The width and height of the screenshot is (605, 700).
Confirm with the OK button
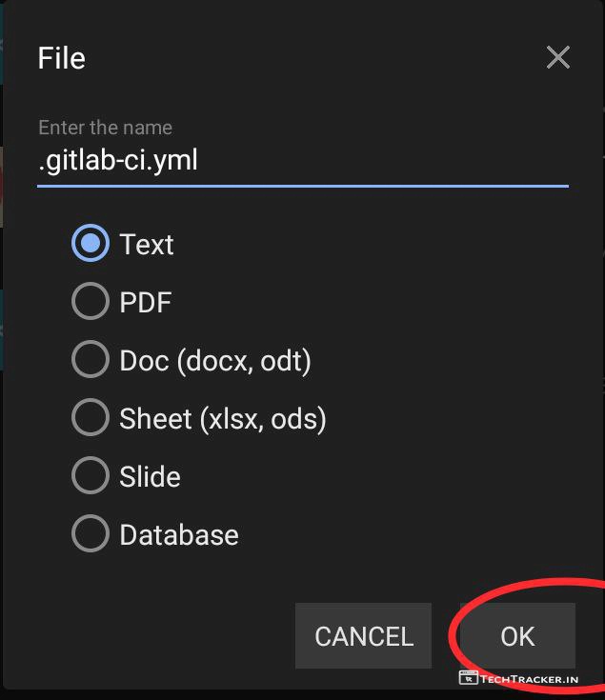(517, 636)
